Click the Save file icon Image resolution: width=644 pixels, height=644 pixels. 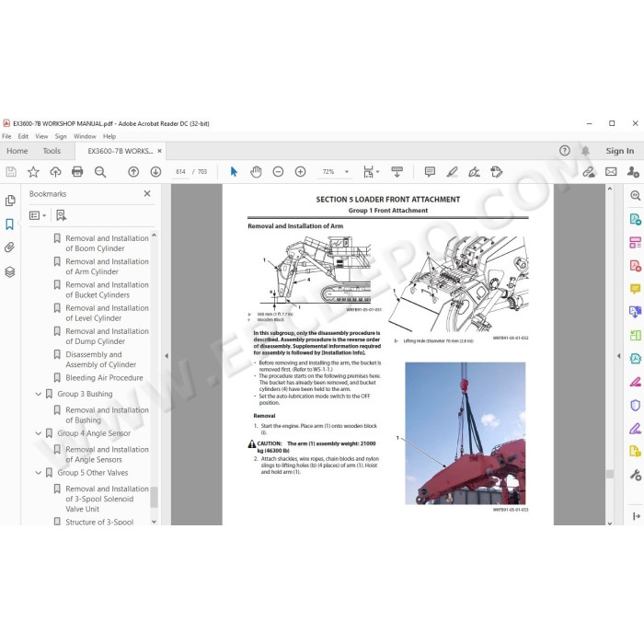(x=11, y=172)
